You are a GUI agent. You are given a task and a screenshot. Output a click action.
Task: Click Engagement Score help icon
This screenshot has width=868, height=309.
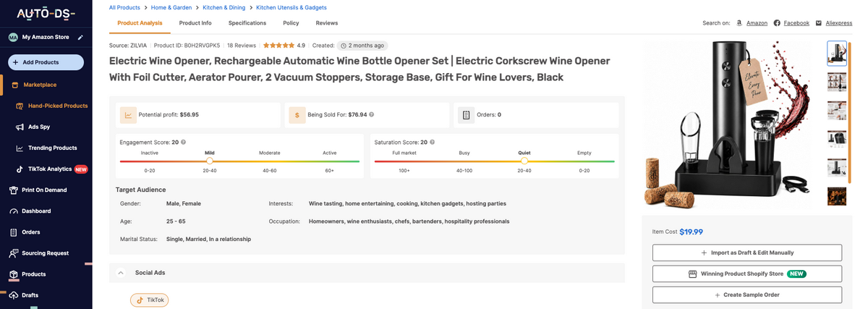coord(183,143)
